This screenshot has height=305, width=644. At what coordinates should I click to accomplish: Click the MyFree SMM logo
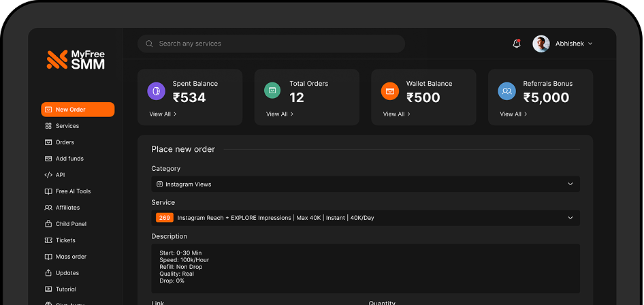click(76, 60)
